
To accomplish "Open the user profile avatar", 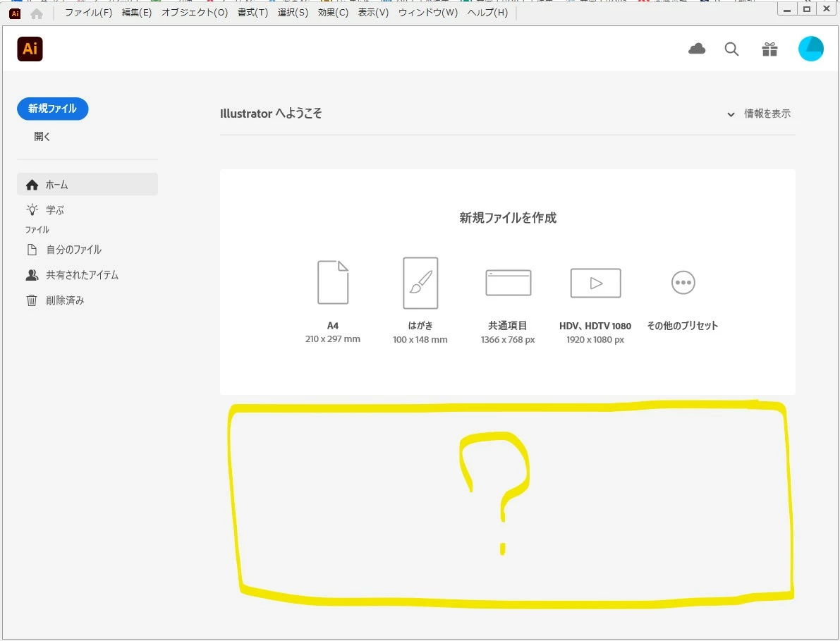I will click(810, 49).
